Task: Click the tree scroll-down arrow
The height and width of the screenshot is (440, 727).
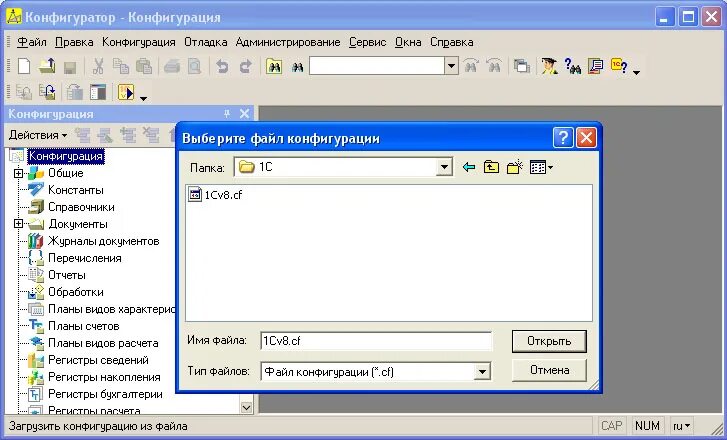Action: click(246, 408)
